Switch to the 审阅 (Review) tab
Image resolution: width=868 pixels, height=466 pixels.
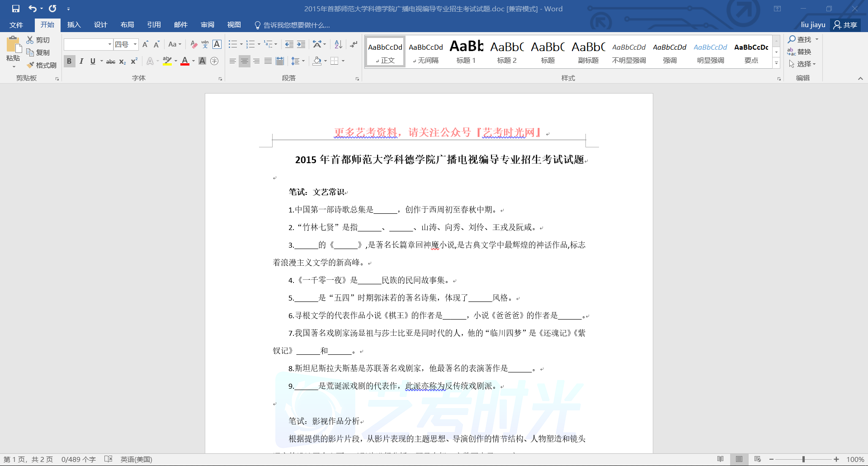tap(208, 25)
